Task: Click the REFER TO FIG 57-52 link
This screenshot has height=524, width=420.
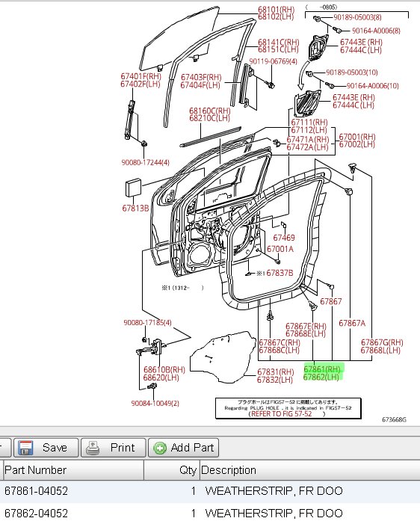Action: pos(282,413)
